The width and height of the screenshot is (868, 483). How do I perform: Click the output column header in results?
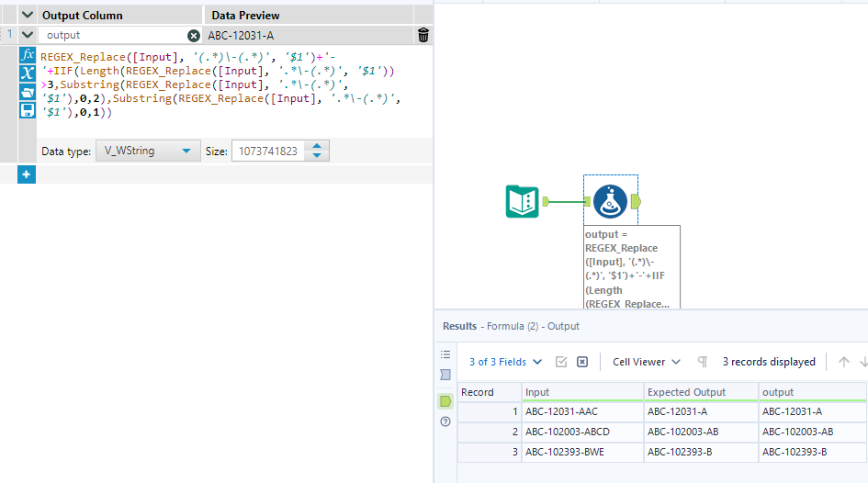[x=812, y=392]
